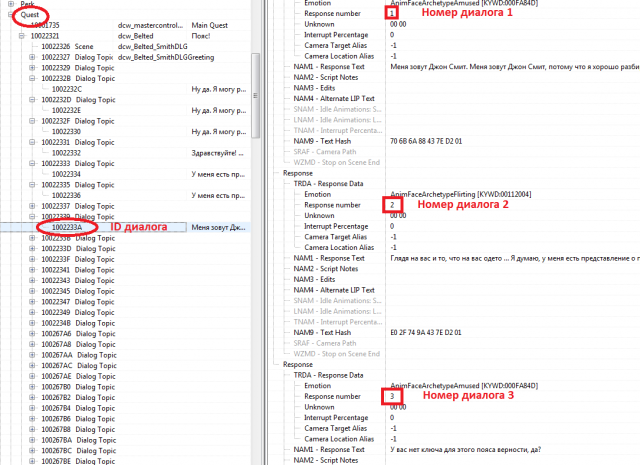This screenshot has height=465, width=640.
Task: Select dialog record 1002233A
Action: point(66,227)
